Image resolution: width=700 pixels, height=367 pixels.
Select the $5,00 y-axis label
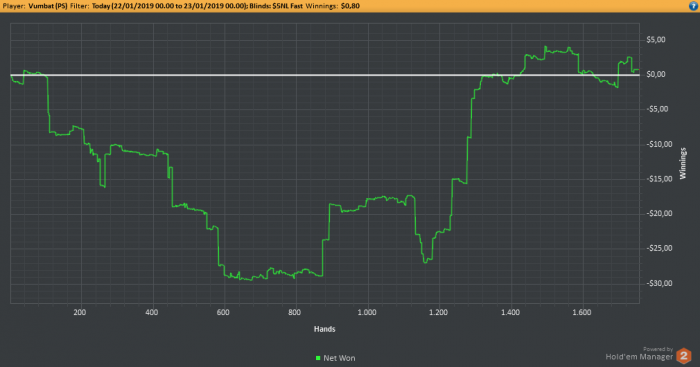(x=656, y=40)
